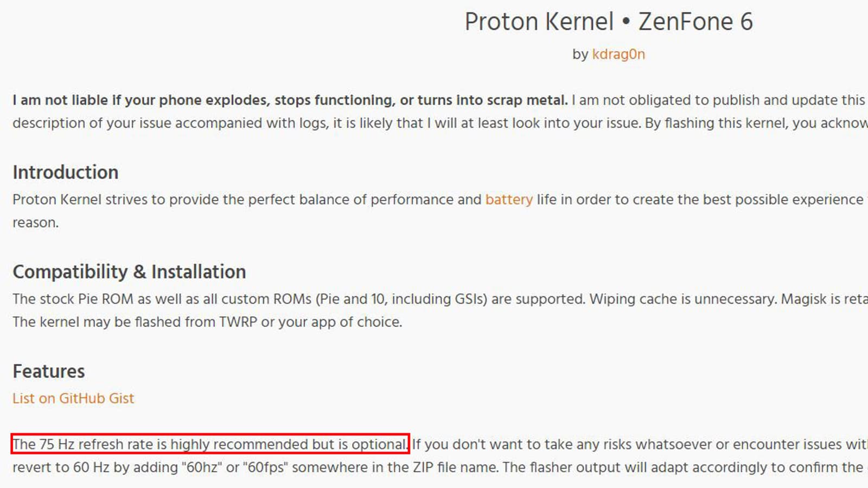Click the Proton Kernel • ZenFone 6 title

tap(608, 22)
